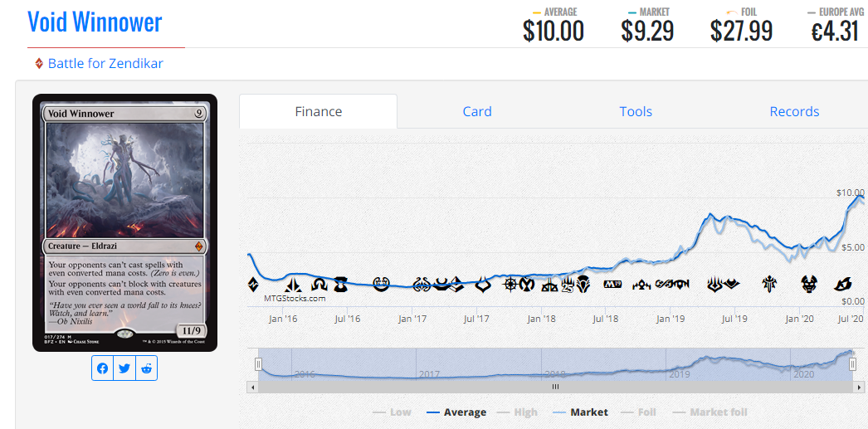The height and width of the screenshot is (429, 868).
Task: Click the Oath of the Gatewatch set marker
Action: click(293, 285)
